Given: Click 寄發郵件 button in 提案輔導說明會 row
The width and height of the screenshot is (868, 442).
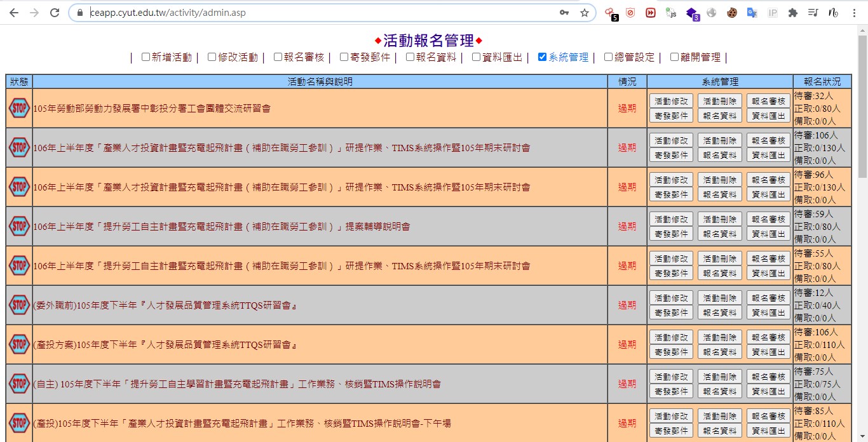Looking at the screenshot, I should coord(671,234).
